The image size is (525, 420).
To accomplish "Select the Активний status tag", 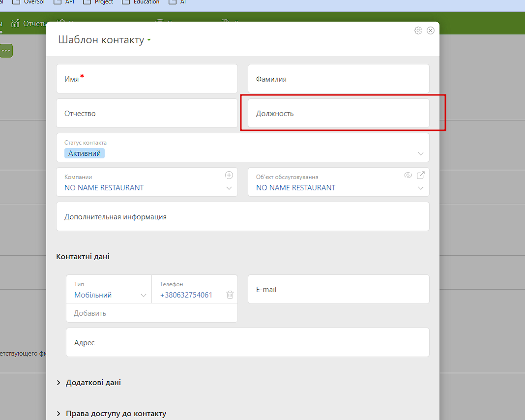I will (x=85, y=153).
